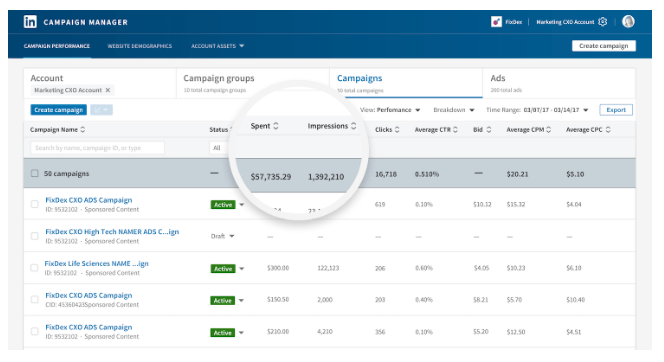Click the 1,392,210 total impressions value
Viewport: 664px width, 362px height.
tap(326, 177)
